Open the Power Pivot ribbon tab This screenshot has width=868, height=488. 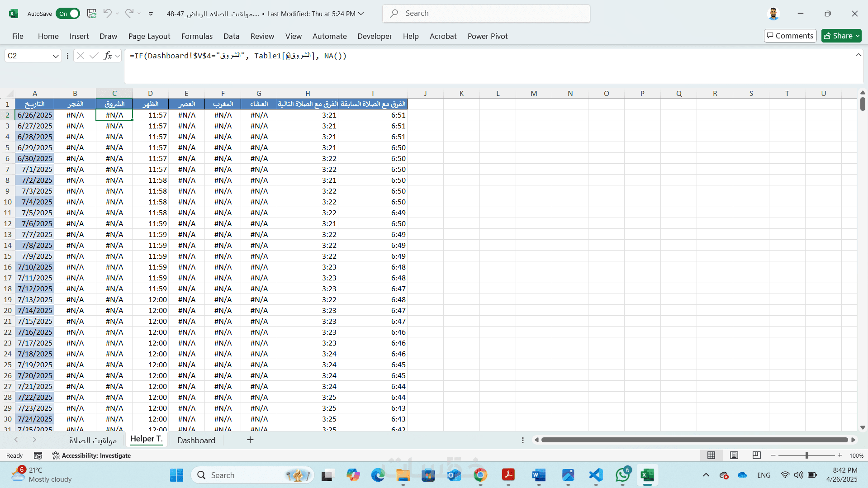tap(488, 36)
